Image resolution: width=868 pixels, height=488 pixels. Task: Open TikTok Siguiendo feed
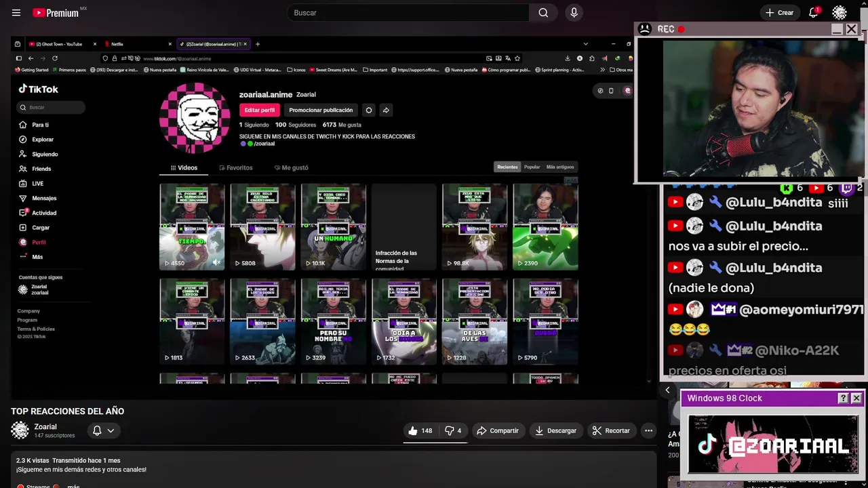pos(45,155)
